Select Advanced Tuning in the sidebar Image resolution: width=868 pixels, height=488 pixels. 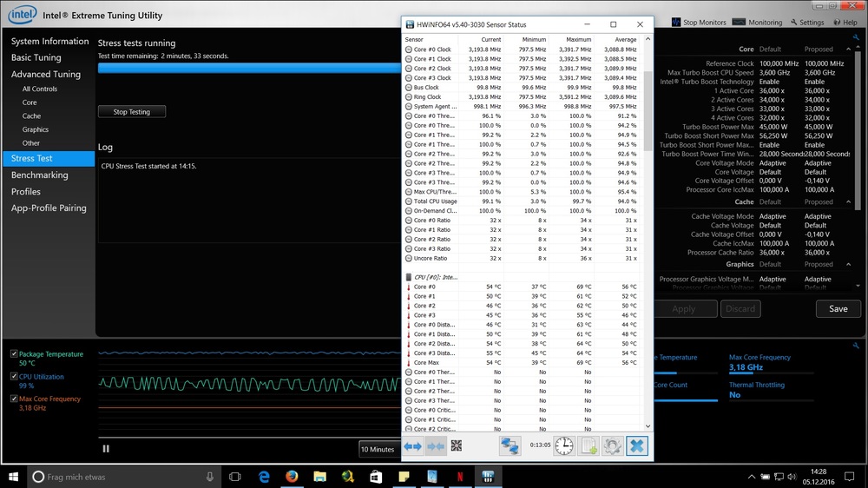point(46,75)
